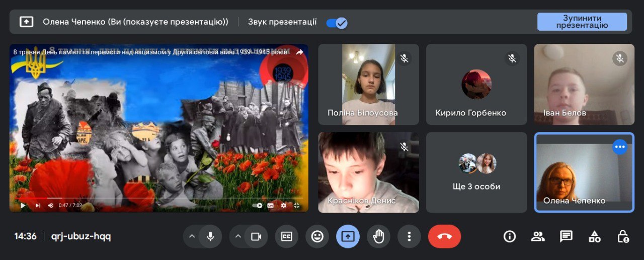Leave the call with red hang-up button

pos(444,237)
